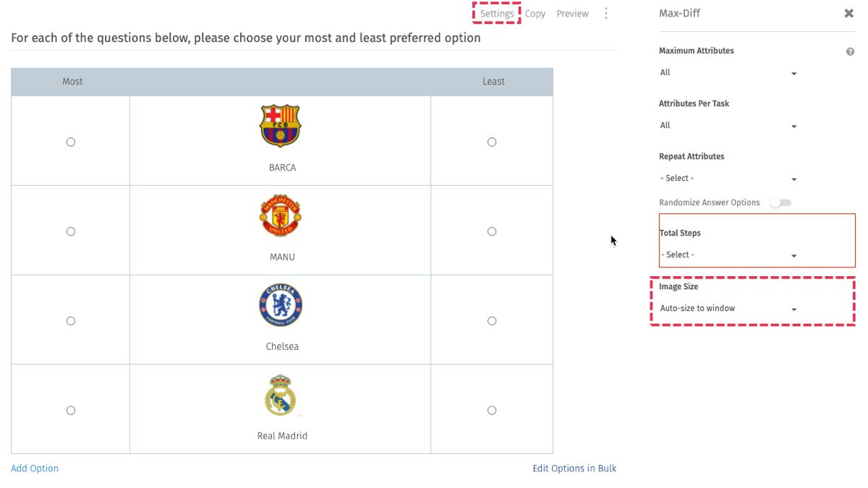
Task: Close the Max-Diff settings panel
Action: [x=849, y=14]
